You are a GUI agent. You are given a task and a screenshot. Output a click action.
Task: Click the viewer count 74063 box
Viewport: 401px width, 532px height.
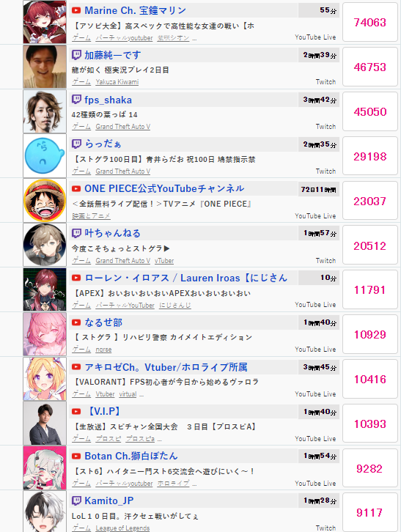(370, 23)
